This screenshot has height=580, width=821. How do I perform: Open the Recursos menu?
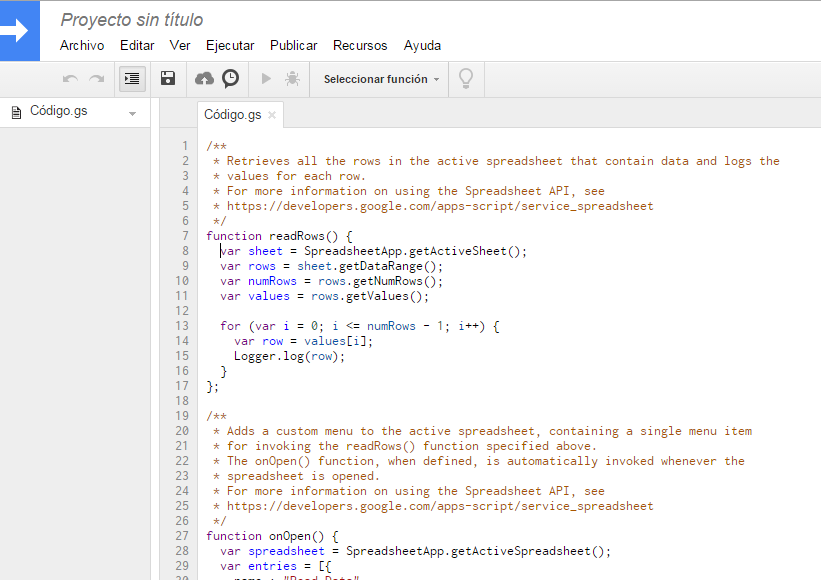point(360,45)
